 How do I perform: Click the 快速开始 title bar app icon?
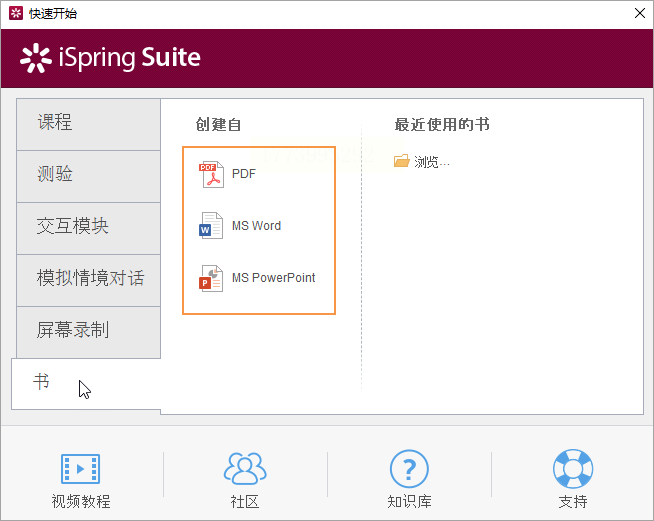(15, 14)
